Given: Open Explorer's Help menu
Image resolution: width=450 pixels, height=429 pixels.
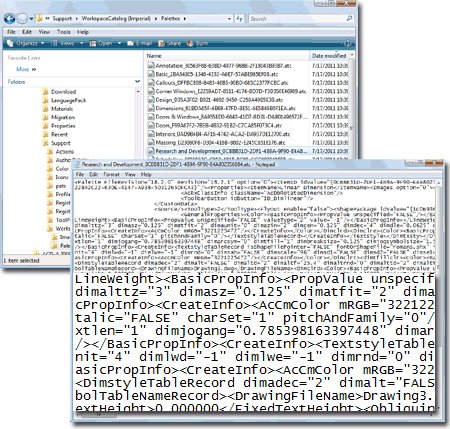Looking at the screenshot, I should click(83, 32).
